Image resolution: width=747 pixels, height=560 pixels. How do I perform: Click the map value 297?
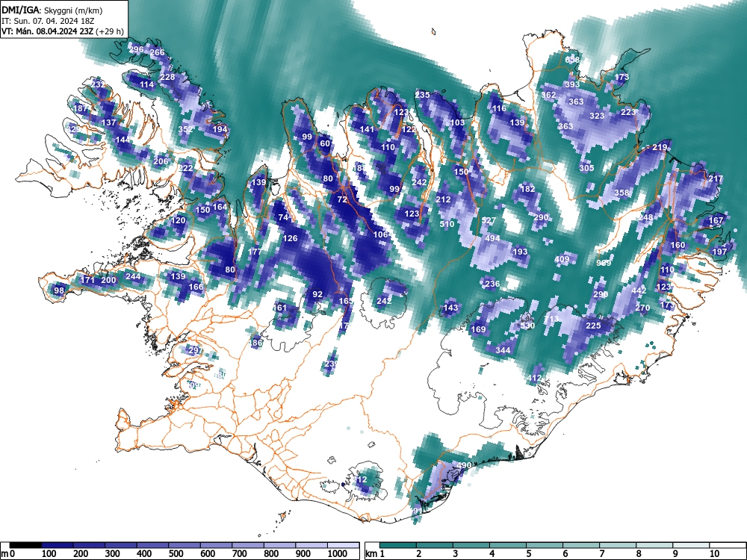tap(196, 350)
